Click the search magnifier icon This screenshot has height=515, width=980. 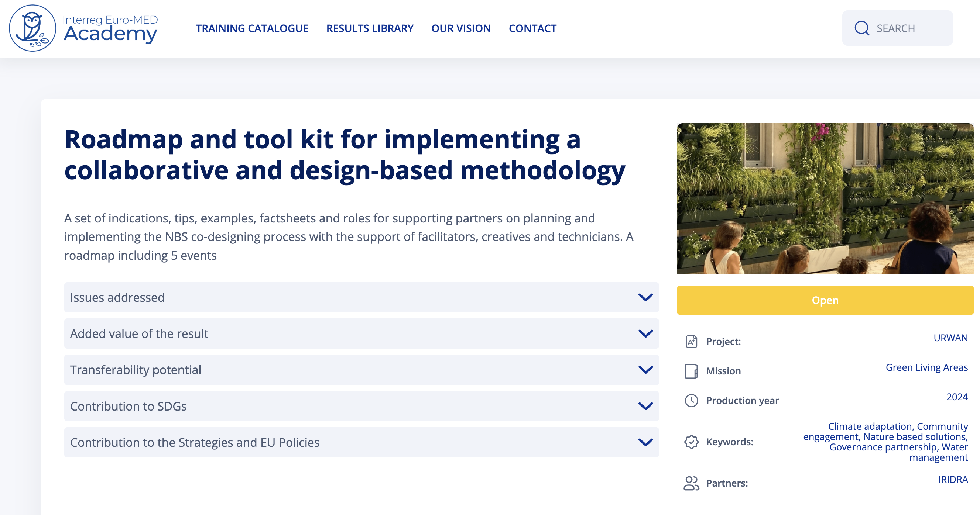click(x=861, y=28)
